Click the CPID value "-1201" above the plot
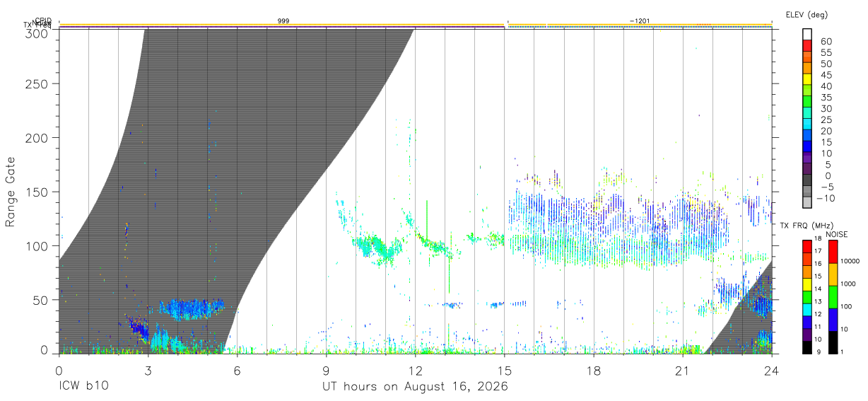This screenshot has height=401, width=868. click(639, 21)
